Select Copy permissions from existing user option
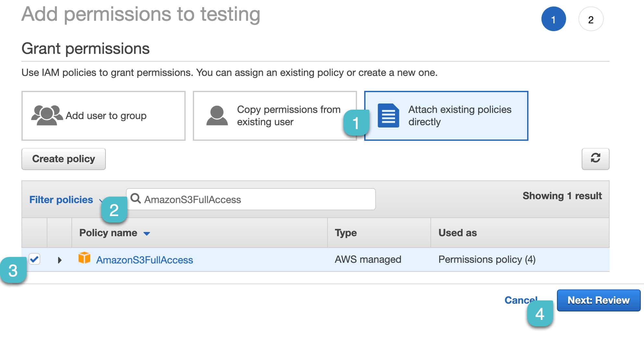Image resolution: width=644 pixels, height=340 pixels. (x=275, y=116)
